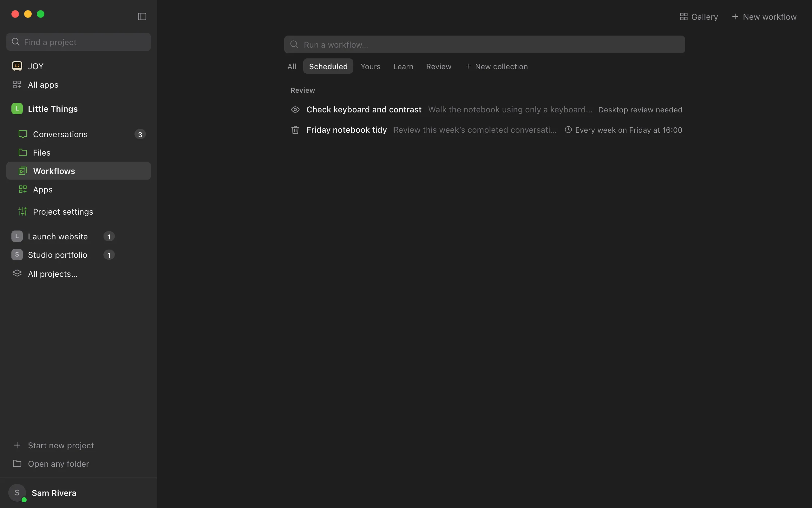Click Open any folder label
Viewport: 812px width, 508px height.
(58, 464)
